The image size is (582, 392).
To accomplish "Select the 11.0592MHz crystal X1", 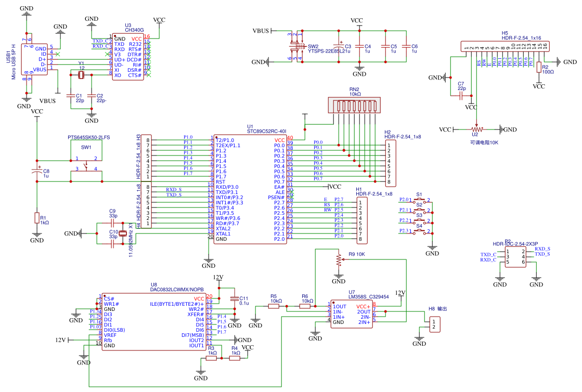I will click(124, 233).
